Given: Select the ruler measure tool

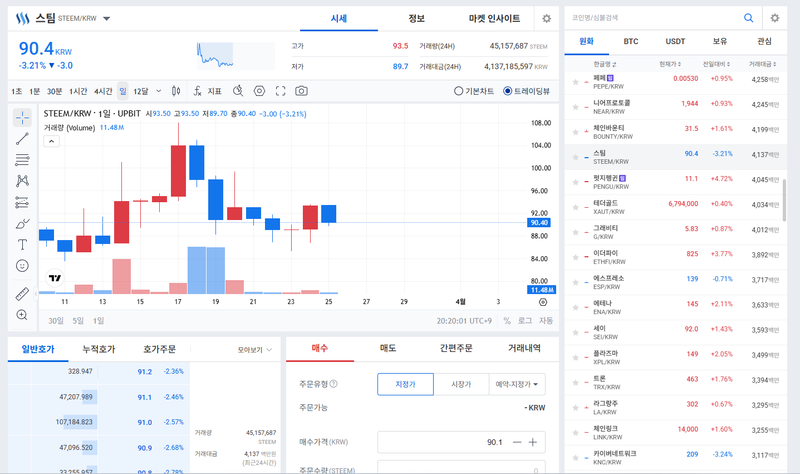Looking at the screenshot, I should pos(22,293).
